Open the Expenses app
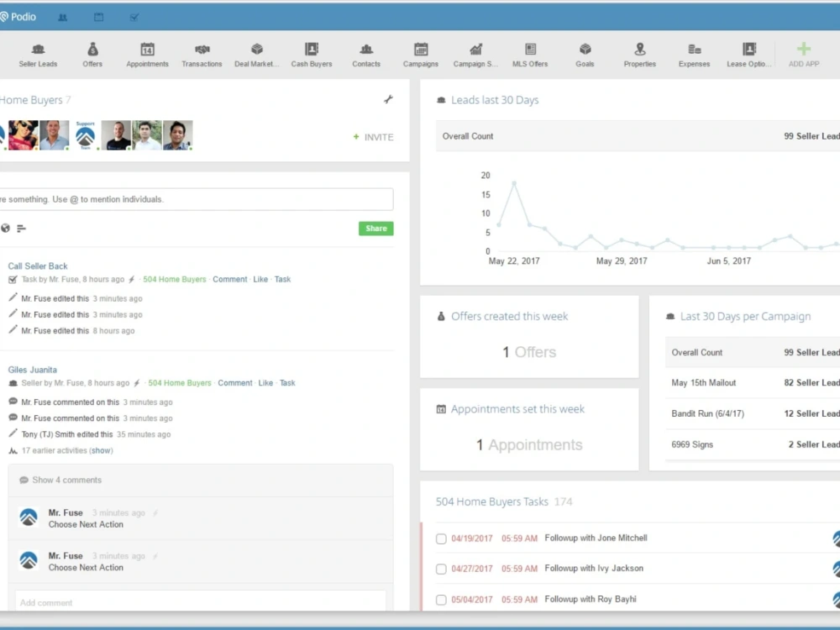Image resolution: width=840 pixels, height=630 pixels. (695, 55)
